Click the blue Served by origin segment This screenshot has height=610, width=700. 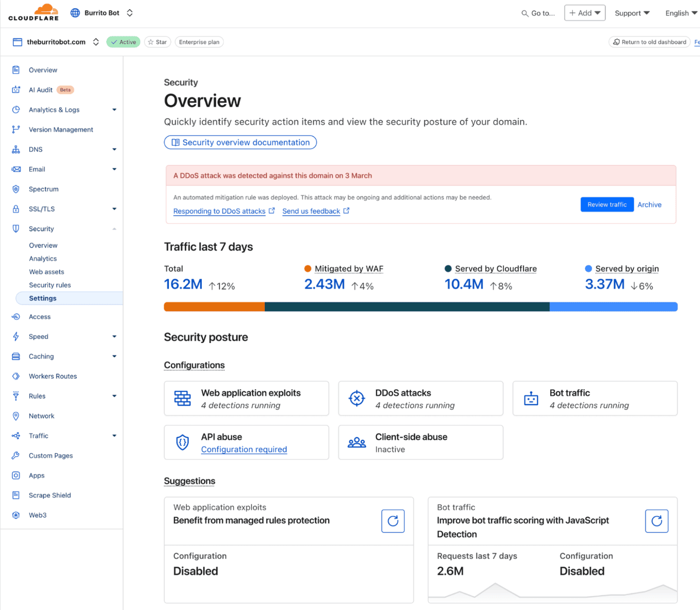[x=613, y=307]
